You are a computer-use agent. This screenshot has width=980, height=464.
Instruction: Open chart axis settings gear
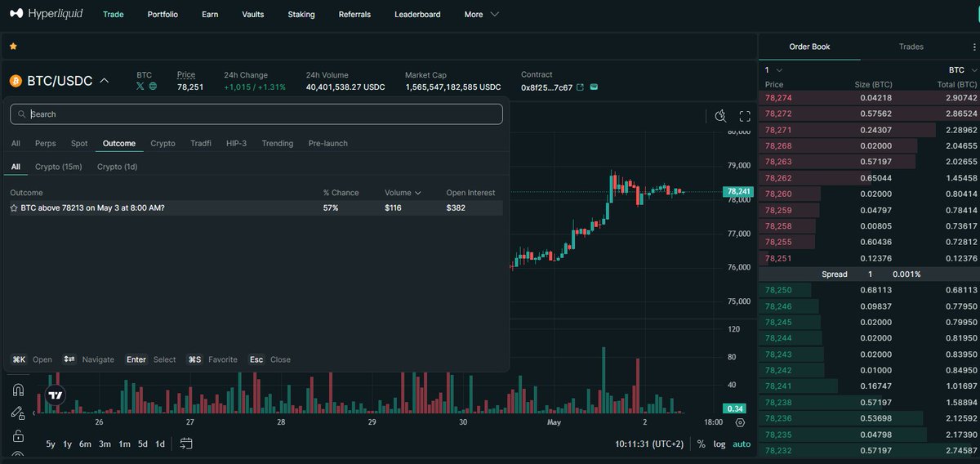[740, 422]
